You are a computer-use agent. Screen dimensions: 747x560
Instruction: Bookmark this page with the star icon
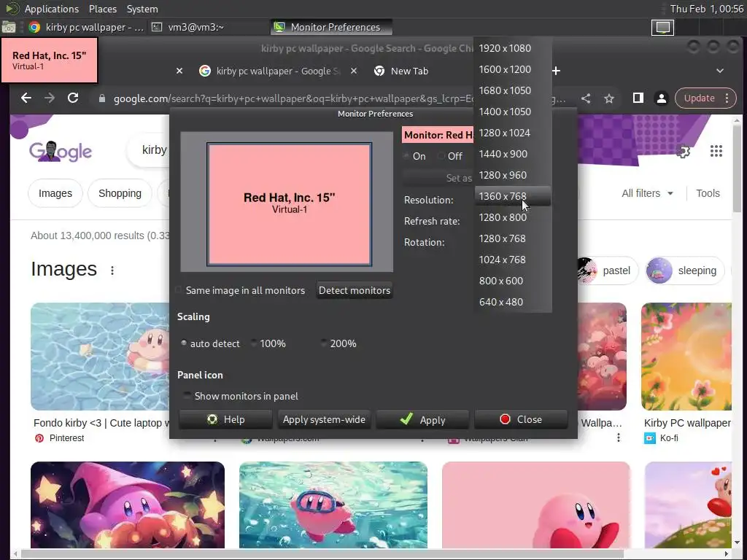[x=609, y=98]
